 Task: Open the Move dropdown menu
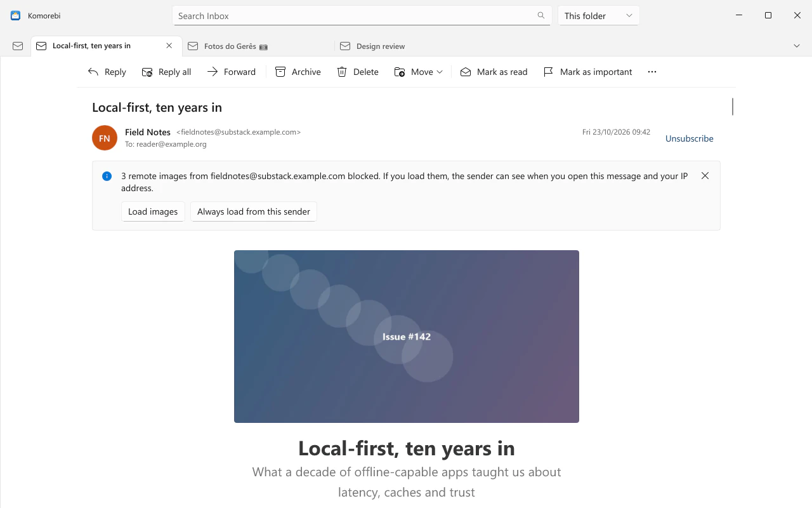[419, 72]
